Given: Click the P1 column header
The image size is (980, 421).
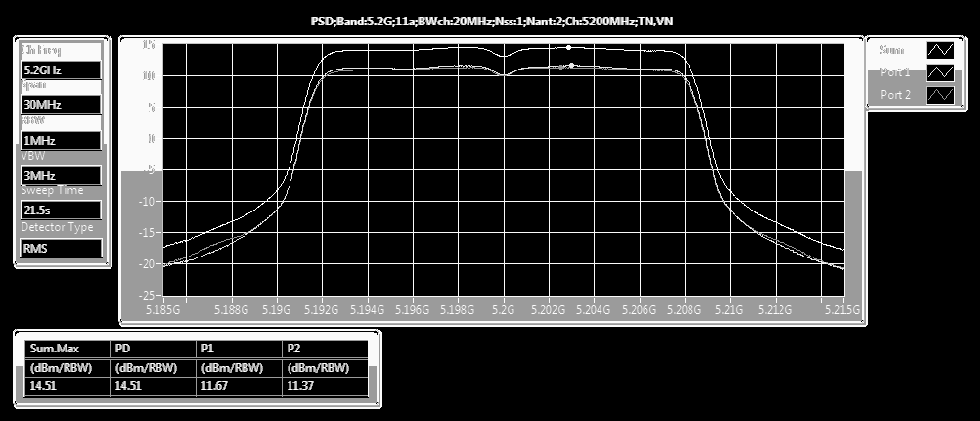Looking at the screenshot, I should tap(239, 350).
